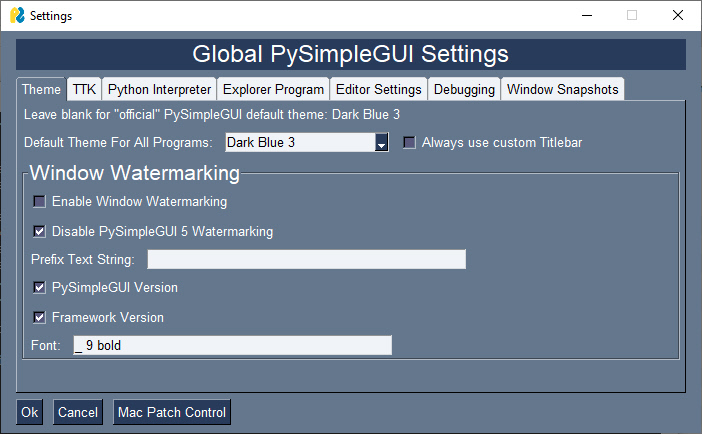Screen dimensions: 702x434
Task: Click the Cancel button
Action: coord(78,412)
